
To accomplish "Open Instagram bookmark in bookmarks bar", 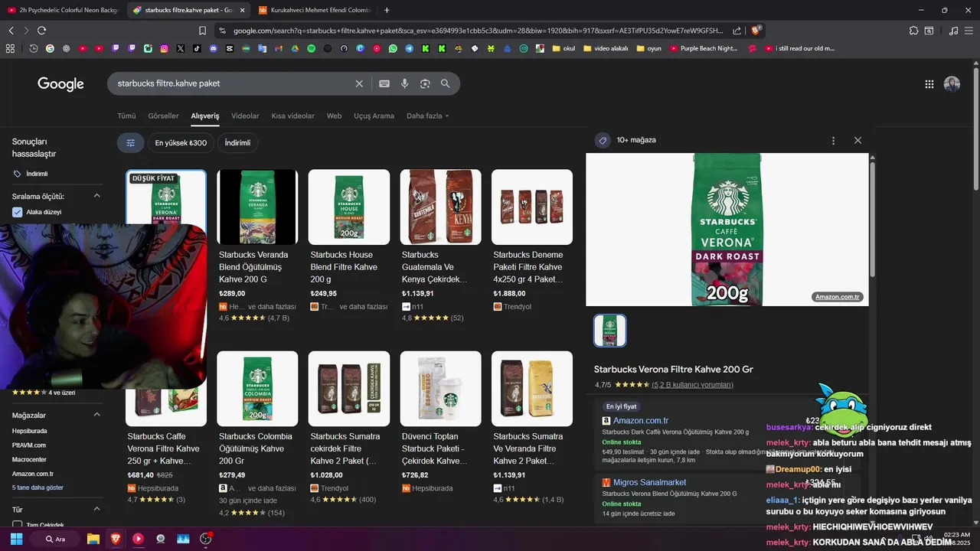I will (164, 48).
